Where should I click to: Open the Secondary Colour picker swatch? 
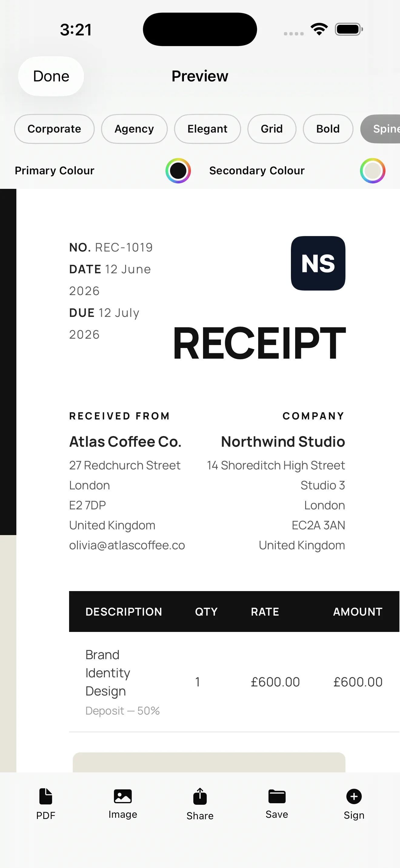373,170
